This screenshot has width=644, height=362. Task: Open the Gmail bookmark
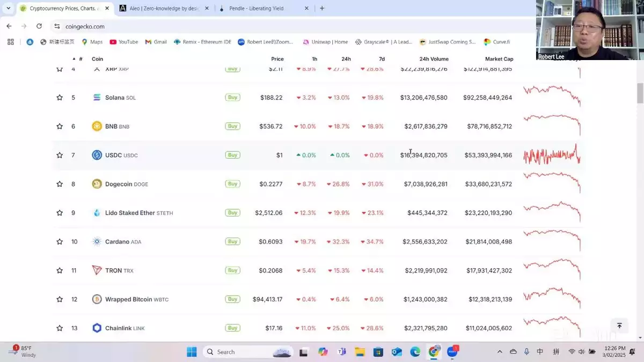click(x=156, y=42)
